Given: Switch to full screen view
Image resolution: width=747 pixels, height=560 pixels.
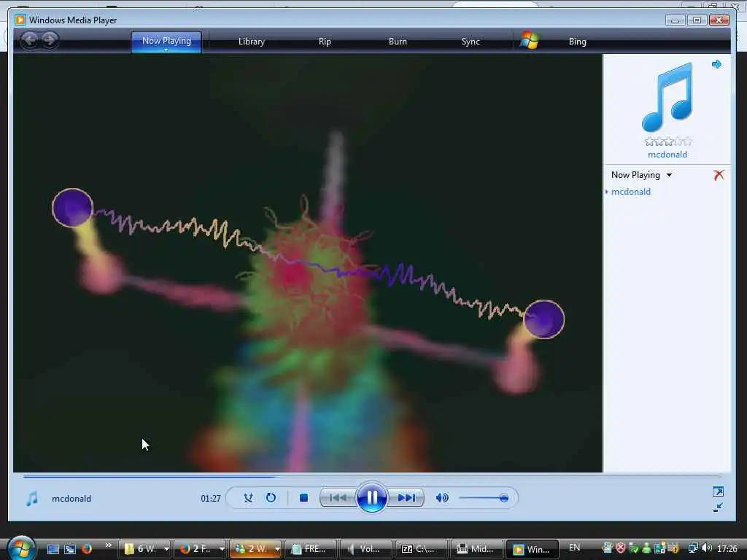Looking at the screenshot, I should pos(718,491).
